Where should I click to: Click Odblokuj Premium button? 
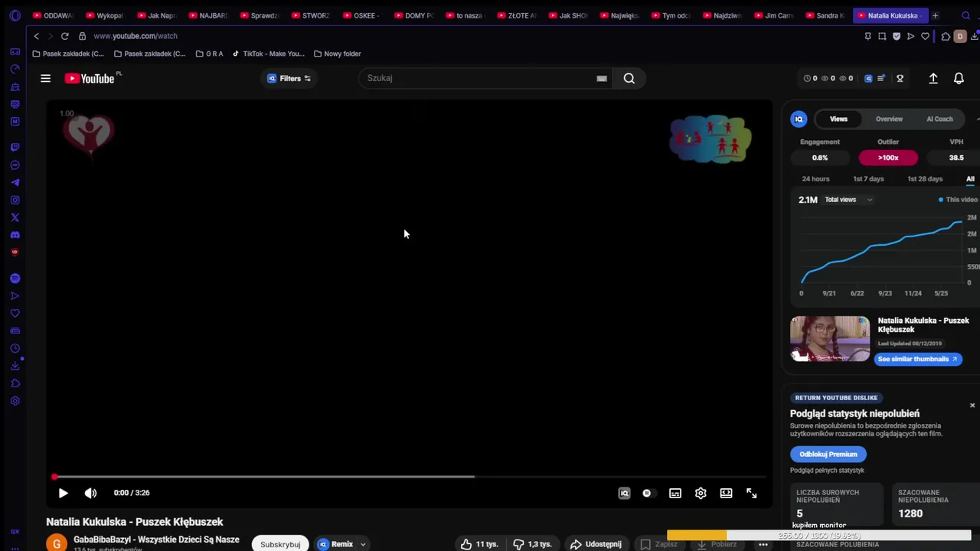click(x=828, y=454)
